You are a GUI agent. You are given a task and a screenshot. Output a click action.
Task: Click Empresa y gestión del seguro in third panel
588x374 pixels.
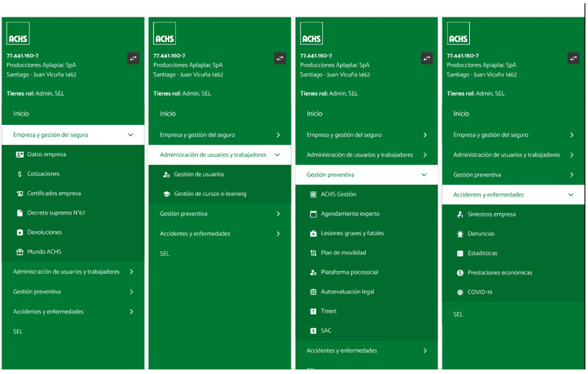click(367, 135)
